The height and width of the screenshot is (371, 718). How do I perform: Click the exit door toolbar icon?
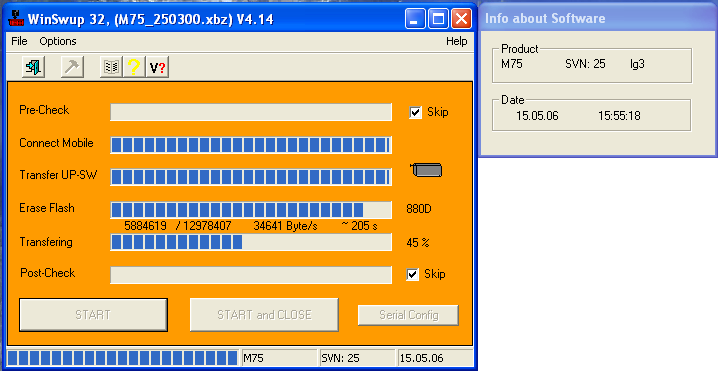point(33,67)
